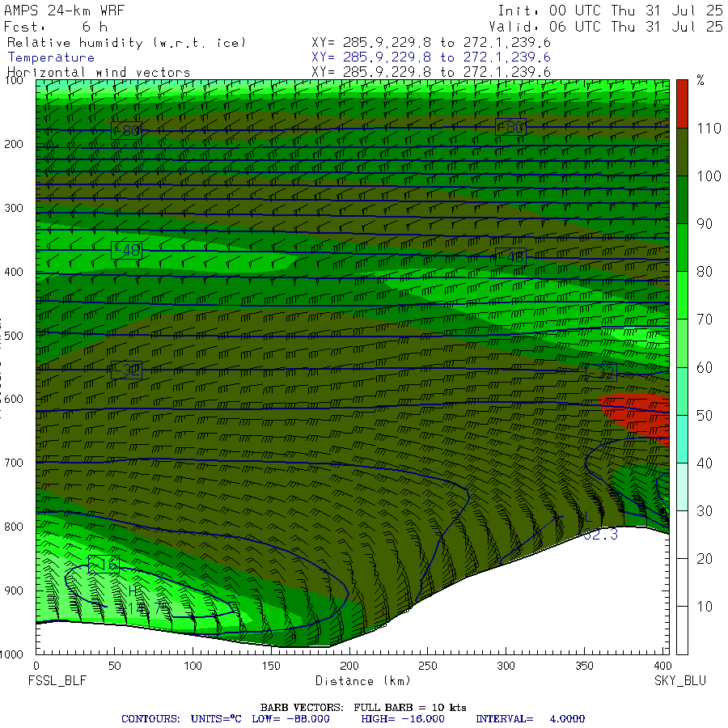Click the left '-32' temperature contour label
This screenshot has height=728, width=728.
point(126,370)
